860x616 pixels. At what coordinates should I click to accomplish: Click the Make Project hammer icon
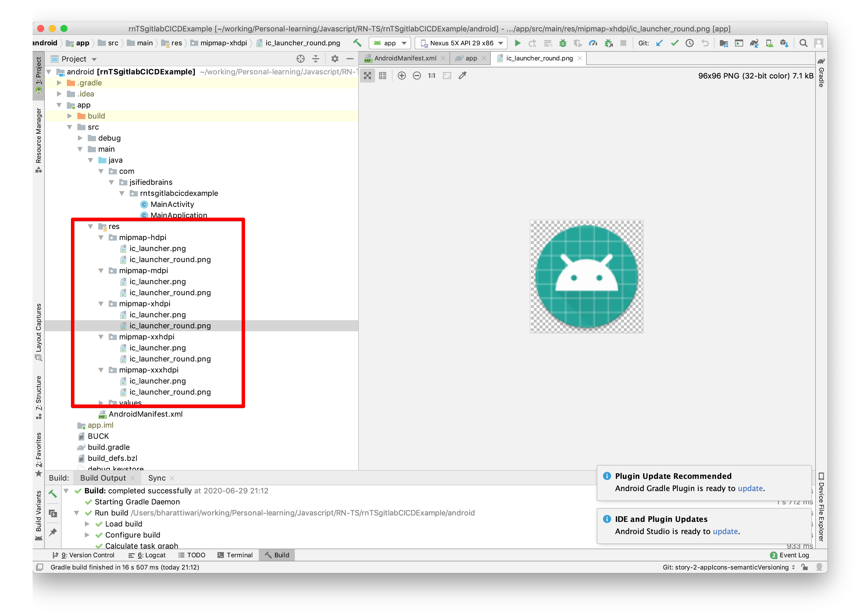click(x=357, y=43)
